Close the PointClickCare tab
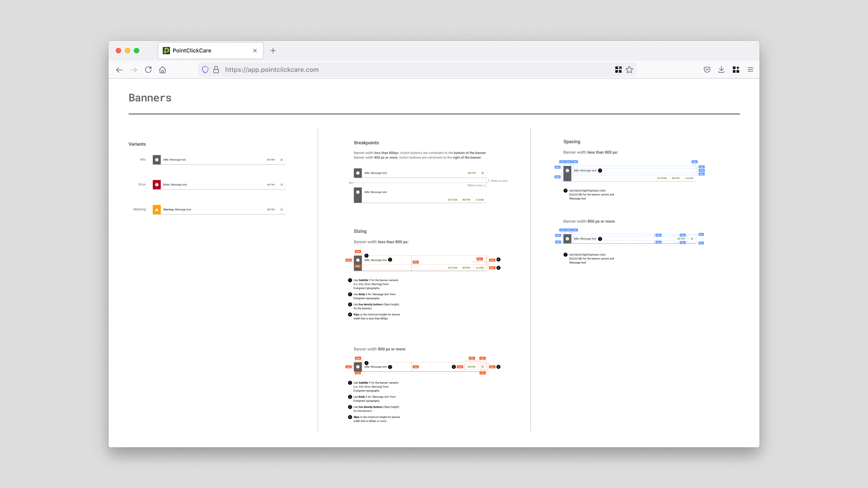 pos(255,51)
